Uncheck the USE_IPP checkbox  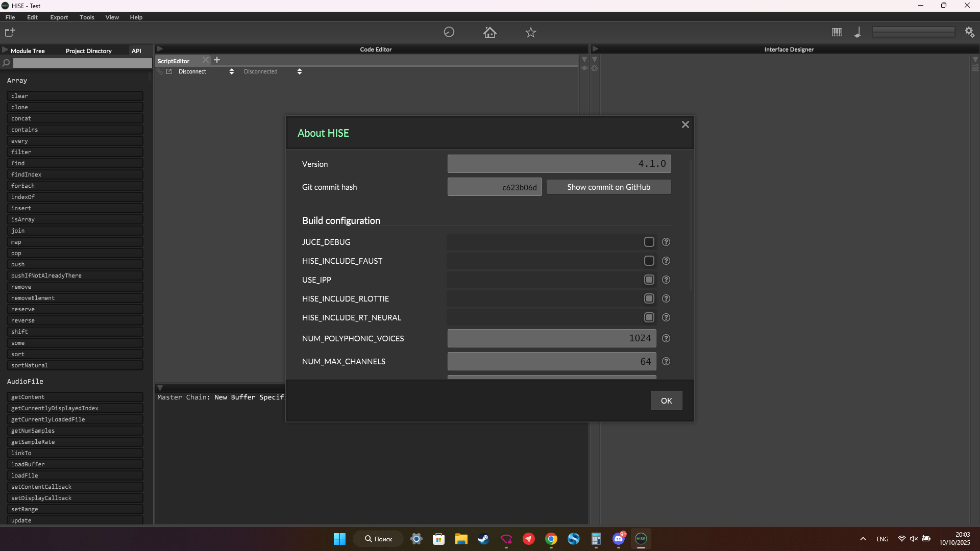click(x=649, y=280)
